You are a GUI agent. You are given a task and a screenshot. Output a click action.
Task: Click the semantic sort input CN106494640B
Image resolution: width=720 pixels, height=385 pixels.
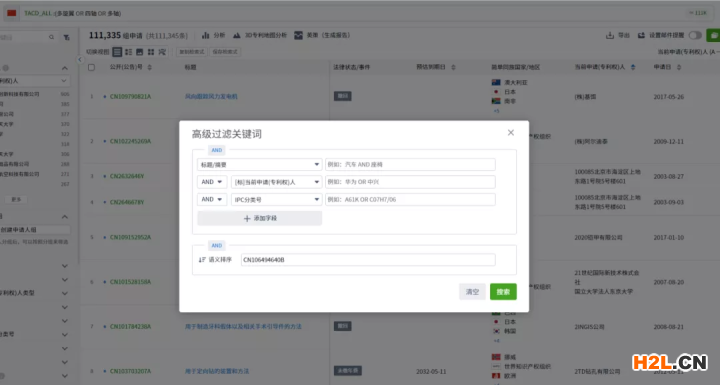click(x=368, y=260)
